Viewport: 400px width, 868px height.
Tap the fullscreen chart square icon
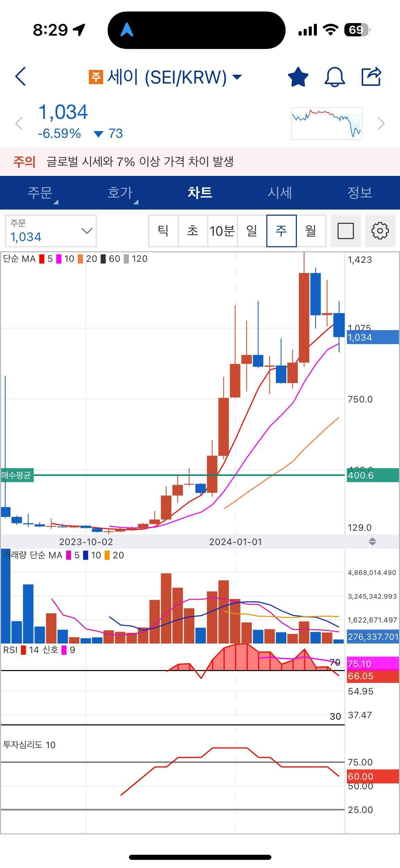[x=345, y=231]
